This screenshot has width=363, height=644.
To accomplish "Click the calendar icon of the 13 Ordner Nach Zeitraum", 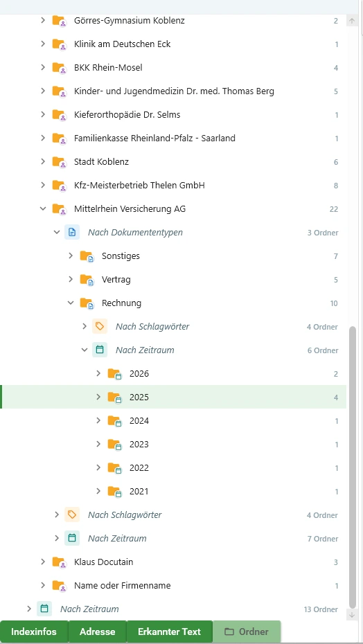I will pyautogui.click(x=44, y=609).
